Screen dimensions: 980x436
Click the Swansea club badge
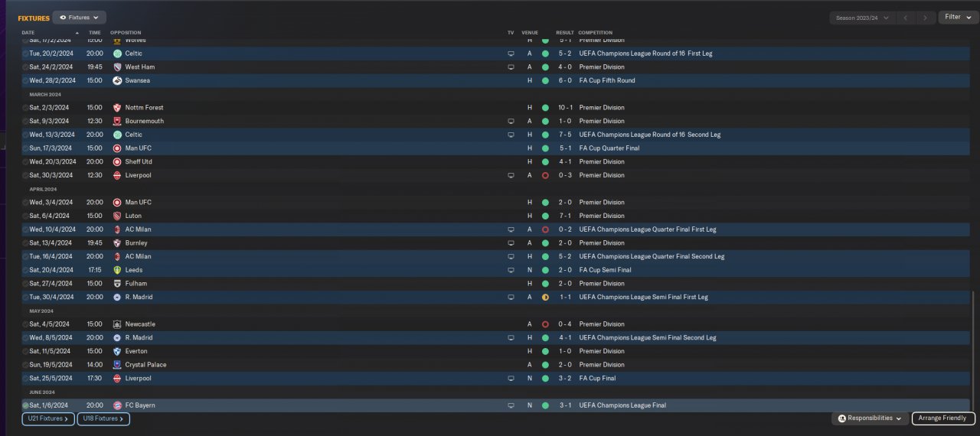tap(117, 80)
